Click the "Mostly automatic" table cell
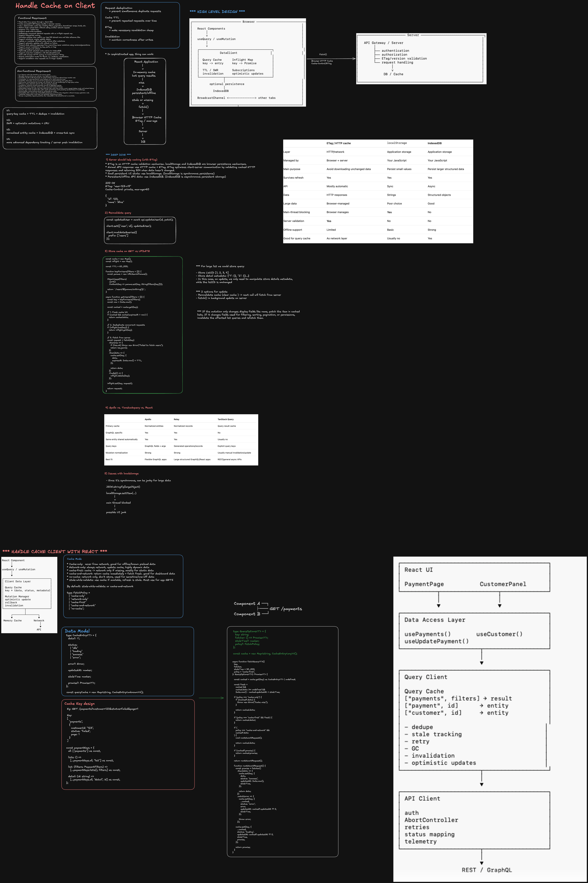Image resolution: width=588 pixels, height=883 pixels. tap(337, 186)
